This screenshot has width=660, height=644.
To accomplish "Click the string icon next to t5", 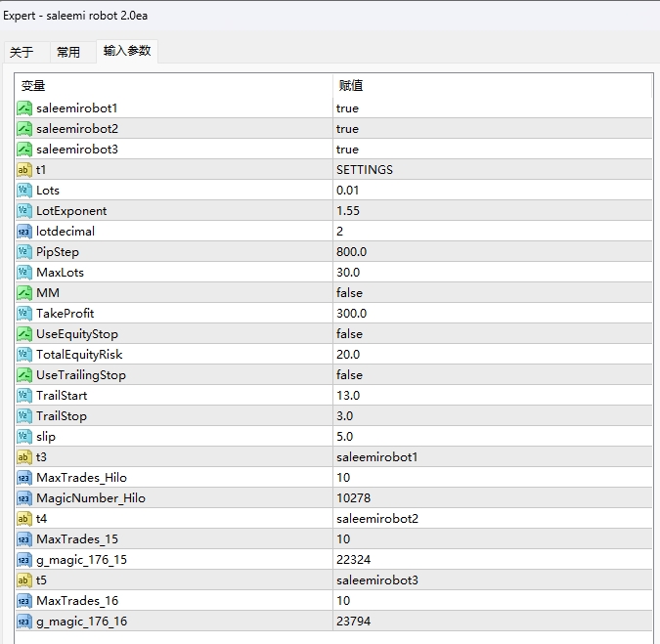I will click(x=24, y=580).
